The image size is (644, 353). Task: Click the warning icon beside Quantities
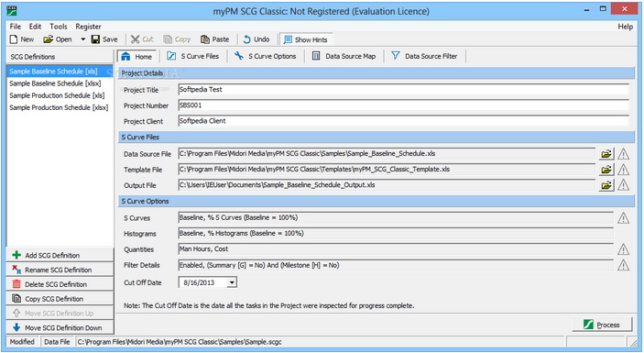[x=624, y=249]
